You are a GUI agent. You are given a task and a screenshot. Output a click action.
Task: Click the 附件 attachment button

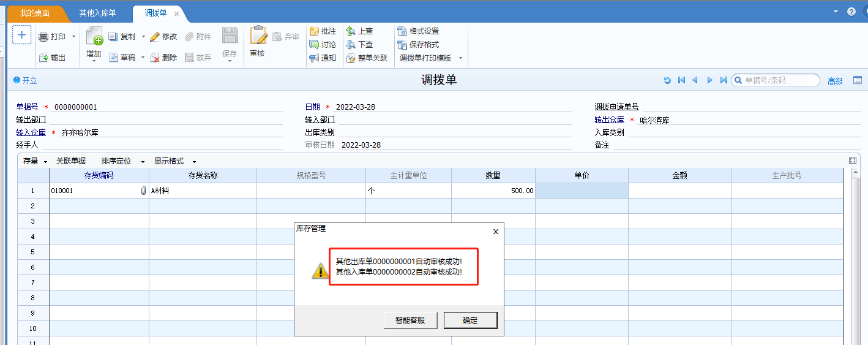(198, 37)
